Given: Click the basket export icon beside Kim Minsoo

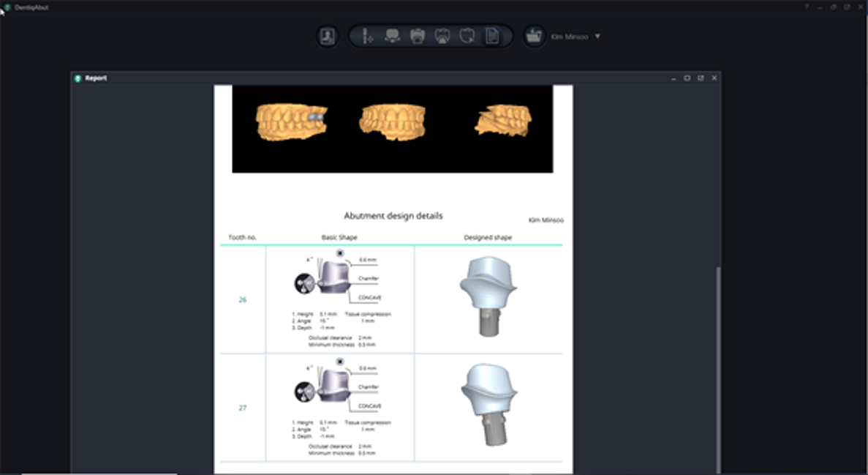Looking at the screenshot, I should point(534,37).
